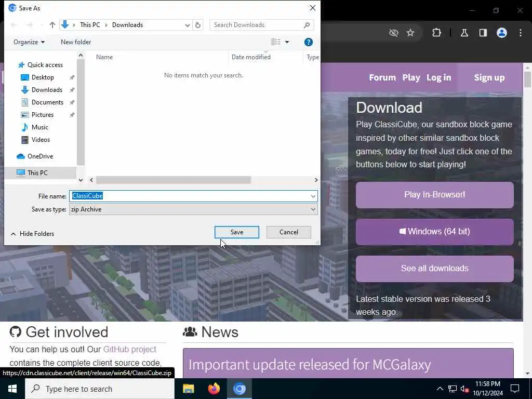
Task: Click the eye-slash tracking protection icon
Action: point(394,33)
